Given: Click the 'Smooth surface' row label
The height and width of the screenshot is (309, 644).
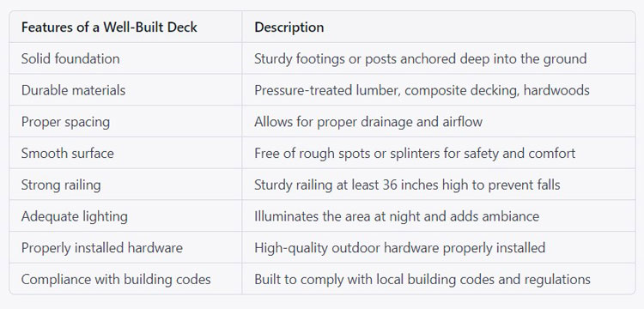Looking at the screenshot, I should tap(68, 154).
